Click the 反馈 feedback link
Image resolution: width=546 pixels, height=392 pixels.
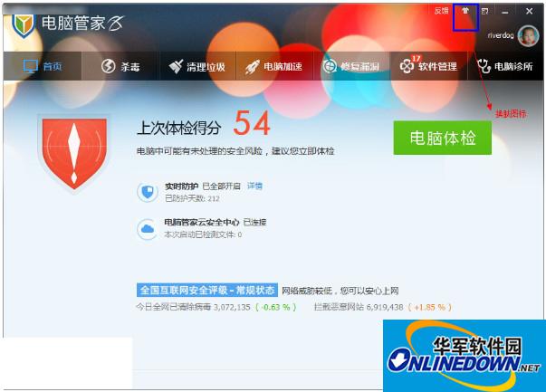pos(441,11)
